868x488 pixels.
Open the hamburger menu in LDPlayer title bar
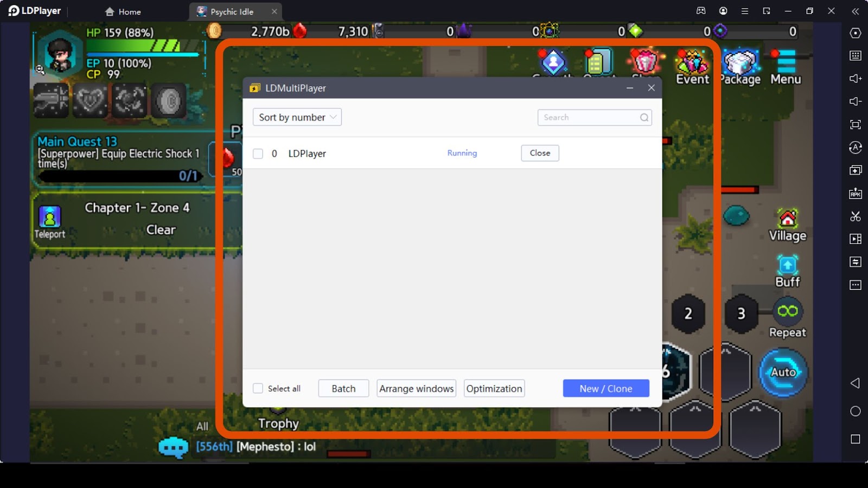point(745,11)
